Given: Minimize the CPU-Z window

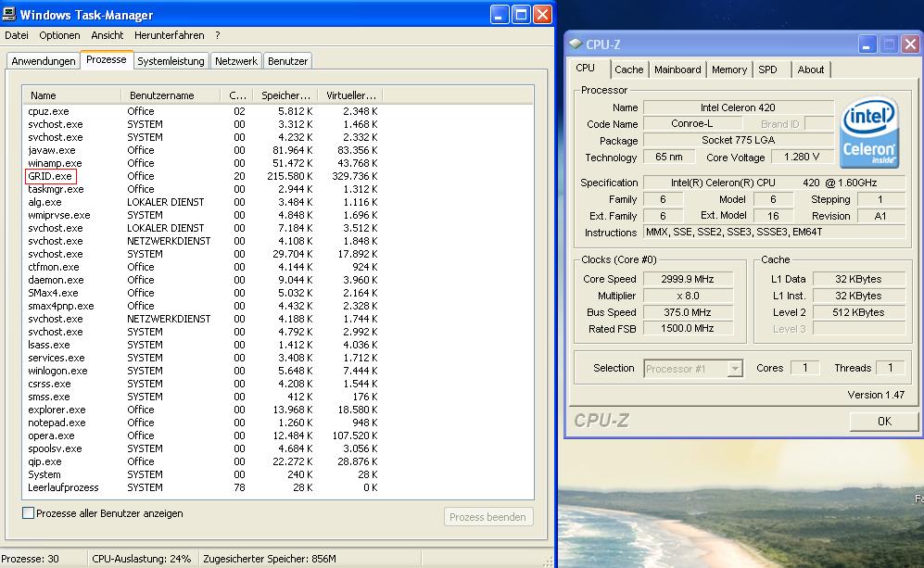Looking at the screenshot, I should tap(867, 44).
